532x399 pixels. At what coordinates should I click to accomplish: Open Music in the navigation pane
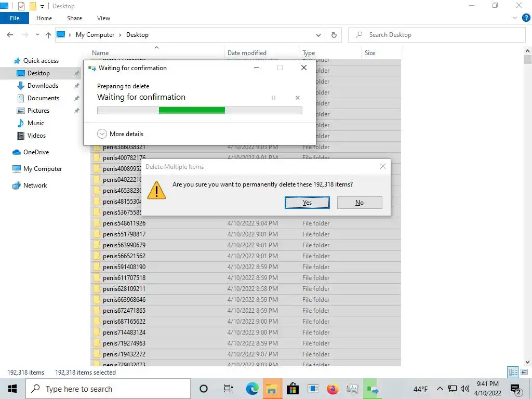click(36, 123)
